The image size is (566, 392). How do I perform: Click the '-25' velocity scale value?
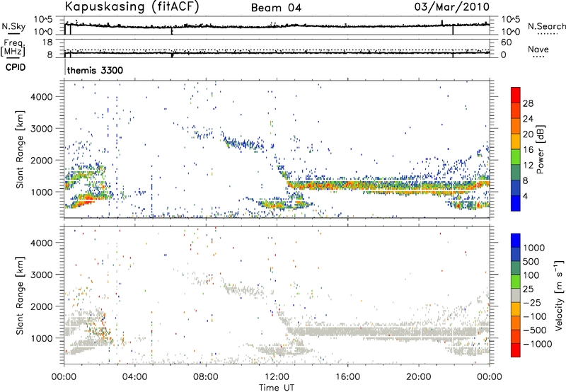coord(534,303)
